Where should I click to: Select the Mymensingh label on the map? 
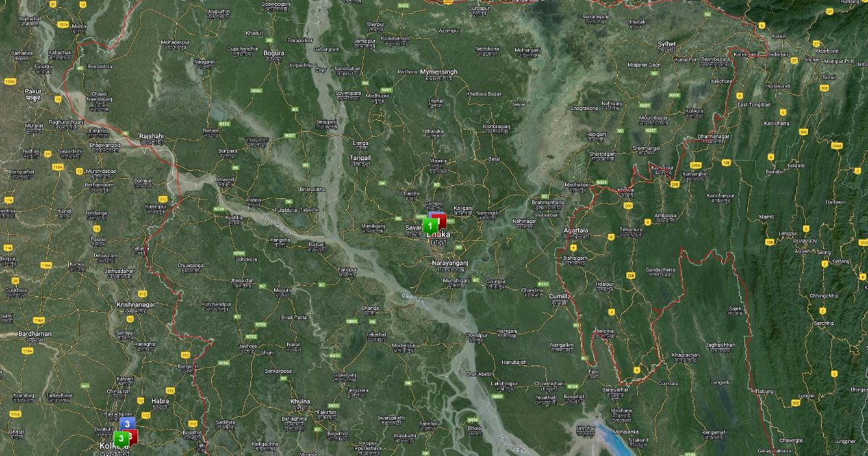(x=439, y=72)
